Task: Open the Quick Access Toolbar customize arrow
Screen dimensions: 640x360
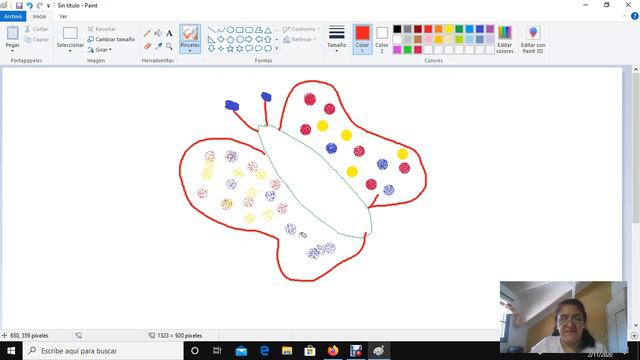Action: pos(48,6)
